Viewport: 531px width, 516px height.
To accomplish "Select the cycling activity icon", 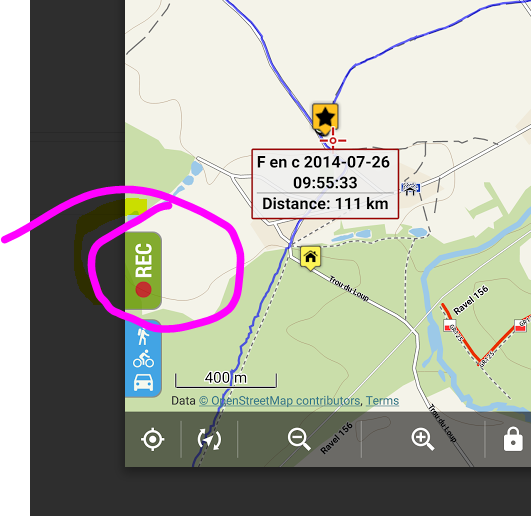I will pyautogui.click(x=143, y=359).
